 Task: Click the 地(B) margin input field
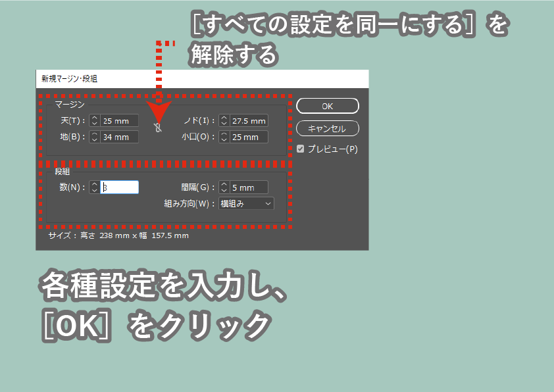click(x=120, y=137)
